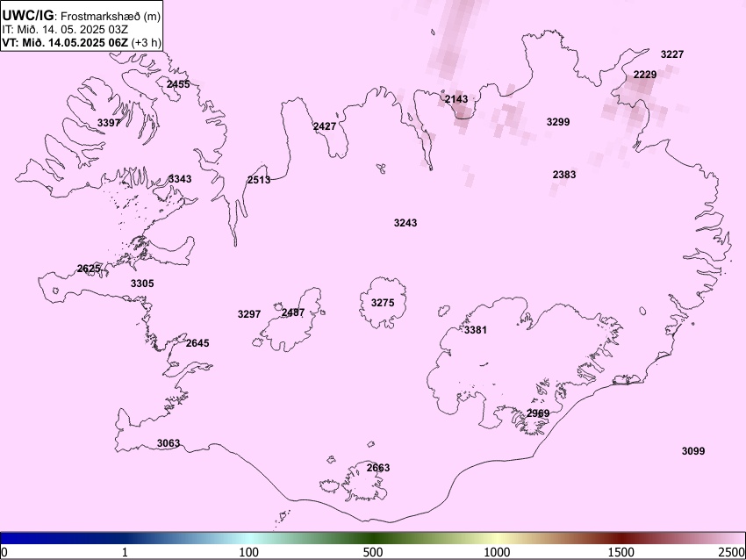Click the 'IT: Mið. 14. 05. 2025 03Z' line
The image size is (746, 560).
pos(65,30)
